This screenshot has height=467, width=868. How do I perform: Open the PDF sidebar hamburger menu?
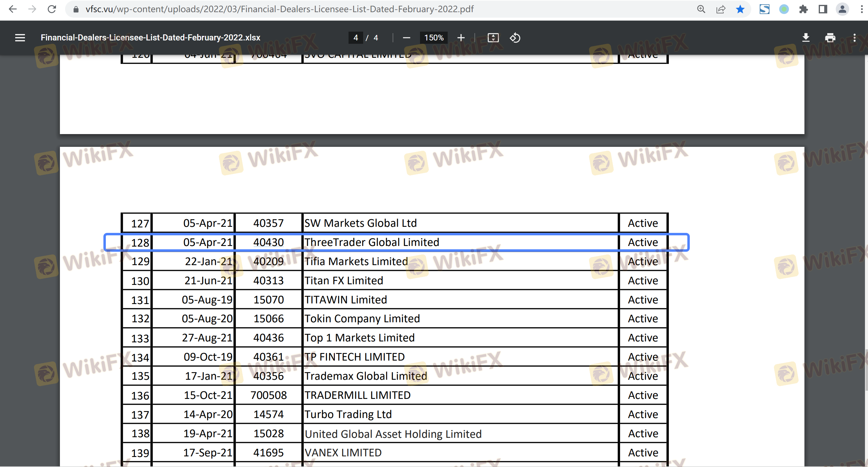[20, 38]
